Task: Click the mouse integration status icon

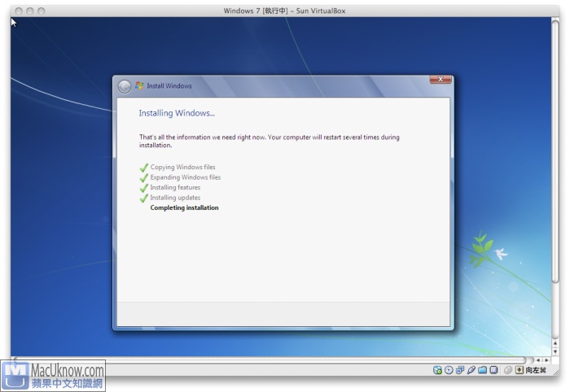Action: coord(508,370)
